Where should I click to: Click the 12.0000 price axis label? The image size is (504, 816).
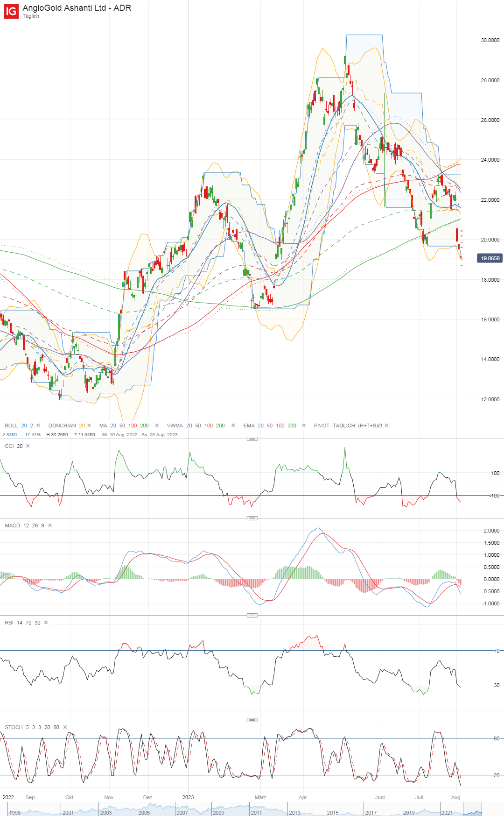[490, 399]
